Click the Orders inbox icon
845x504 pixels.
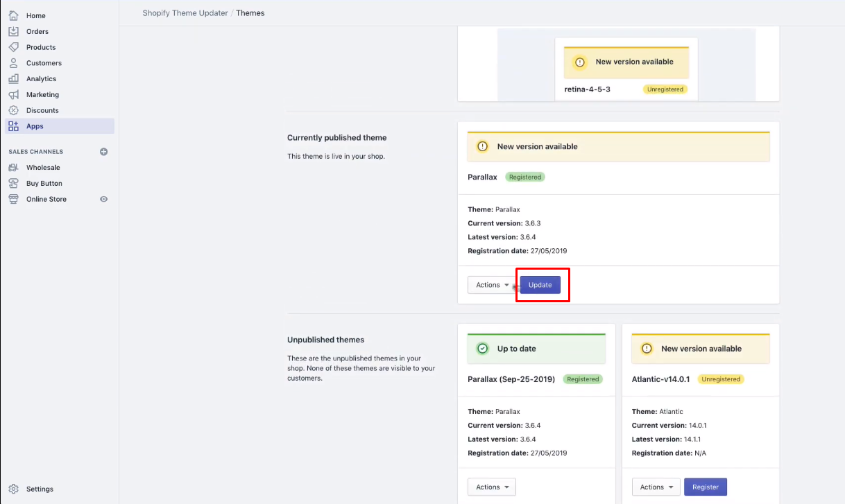[x=14, y=31]
